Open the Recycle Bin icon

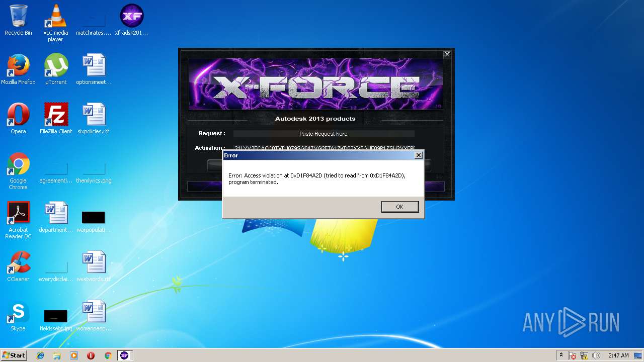point(18,21)
